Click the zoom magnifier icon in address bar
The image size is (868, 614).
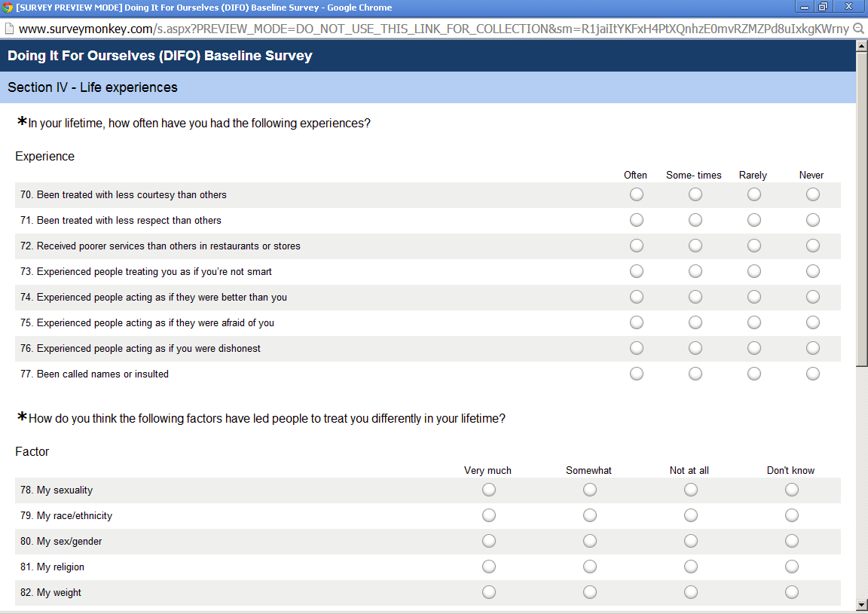click(858, 29)
